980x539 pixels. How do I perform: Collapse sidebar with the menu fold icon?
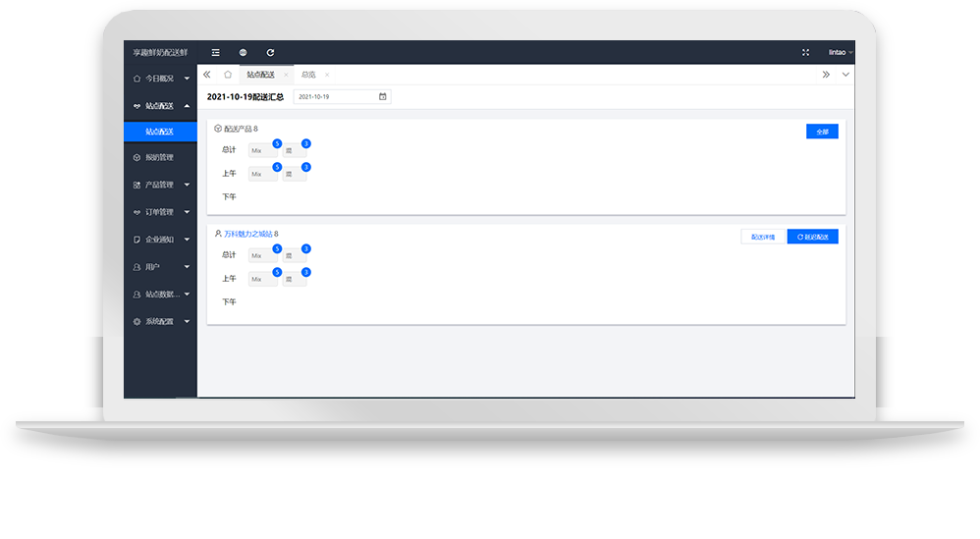point(216,52)
